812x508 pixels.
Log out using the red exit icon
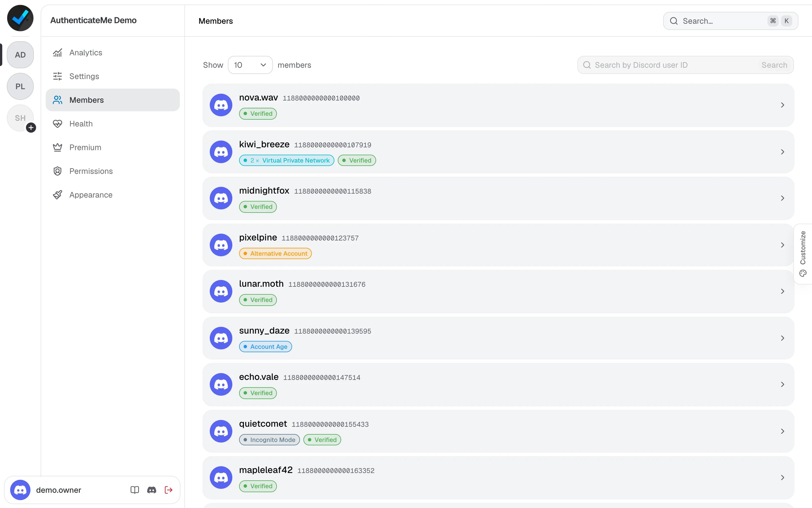[169, 490]
